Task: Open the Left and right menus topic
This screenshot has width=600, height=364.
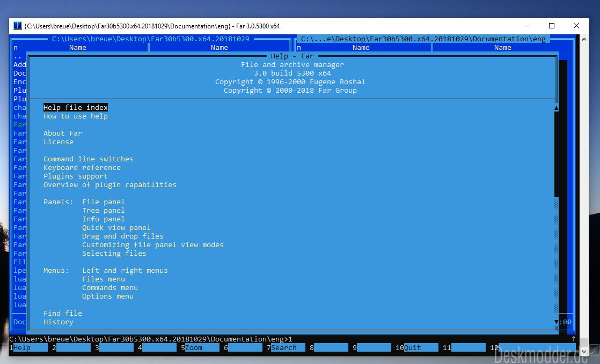Action: tap(125, 271)
